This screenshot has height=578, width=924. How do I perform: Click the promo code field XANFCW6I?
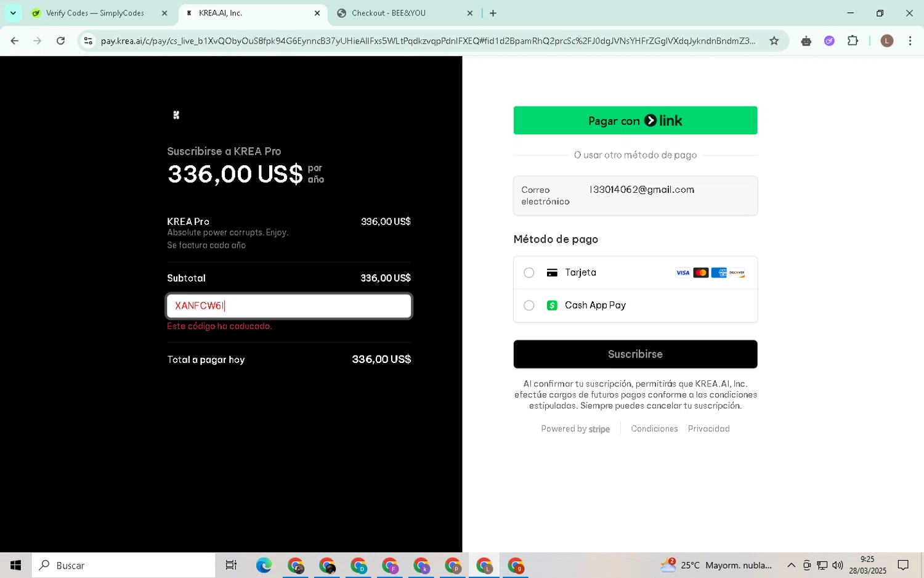289,306
